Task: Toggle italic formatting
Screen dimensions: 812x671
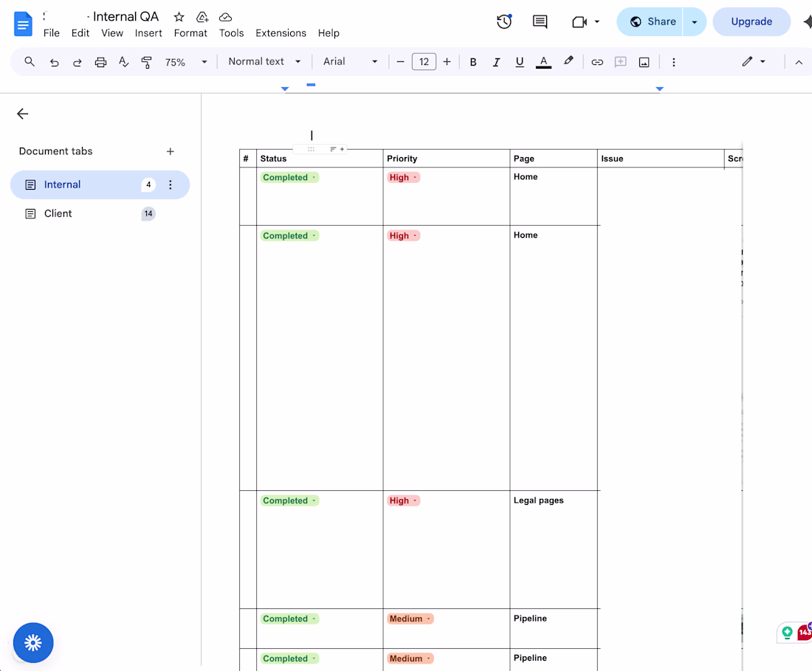Action: pos(496,62)
